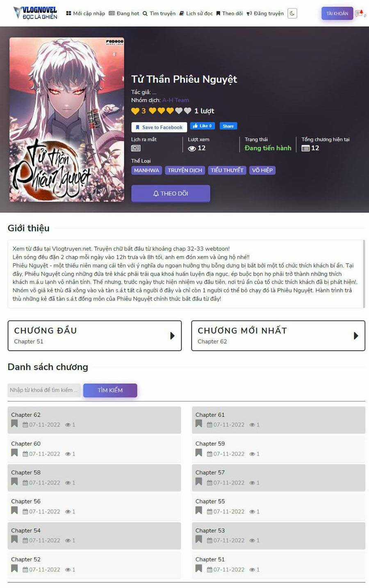
Task: Click the VlogNovel logo
Action: coord(35,13)
